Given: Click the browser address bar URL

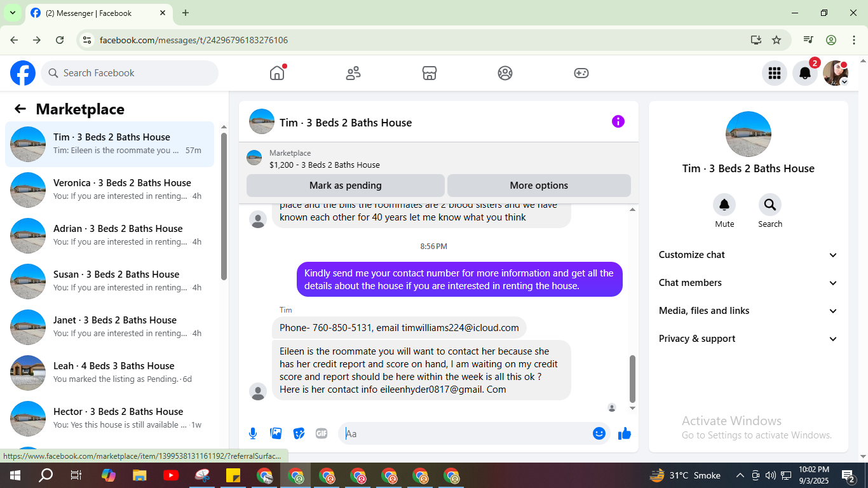Looking at the screenshot, I should pos(194,40).
